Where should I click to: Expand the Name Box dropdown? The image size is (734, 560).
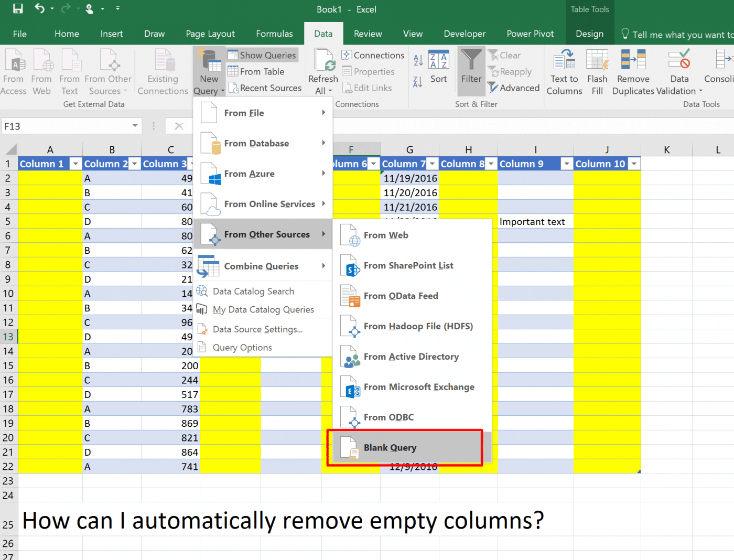point(135,126)
